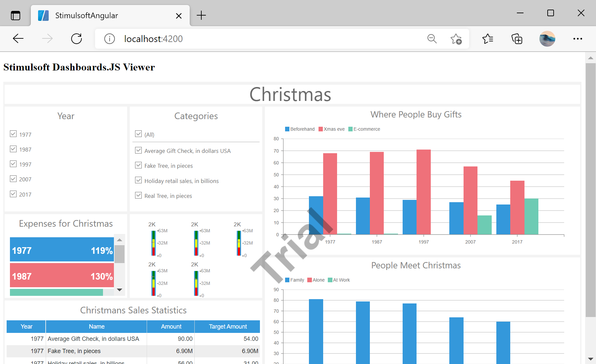Click the 1977 Family bar in People chart
The height and width of the screenshot is (364, 596).
pos(316,332)
